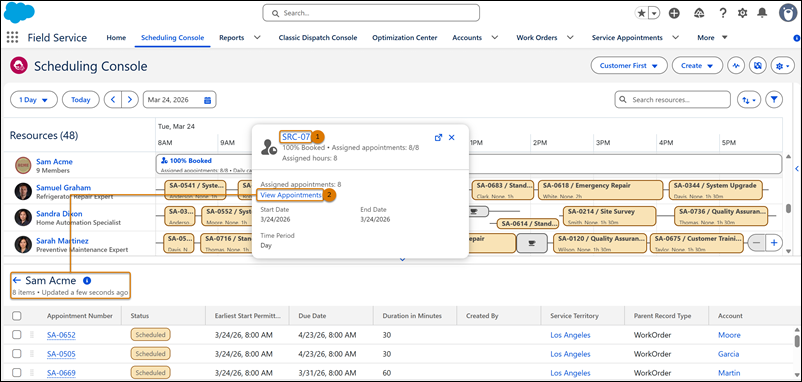The width and height of the screenshot is (802, 382).
Task: Expand the favorites list dropdown arrow
Action: tap(654, 13)
